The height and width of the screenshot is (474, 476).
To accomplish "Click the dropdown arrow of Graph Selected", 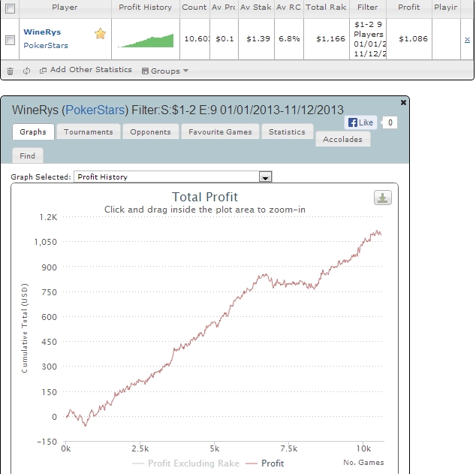I will pyautogui.click(x=265, y=177).
